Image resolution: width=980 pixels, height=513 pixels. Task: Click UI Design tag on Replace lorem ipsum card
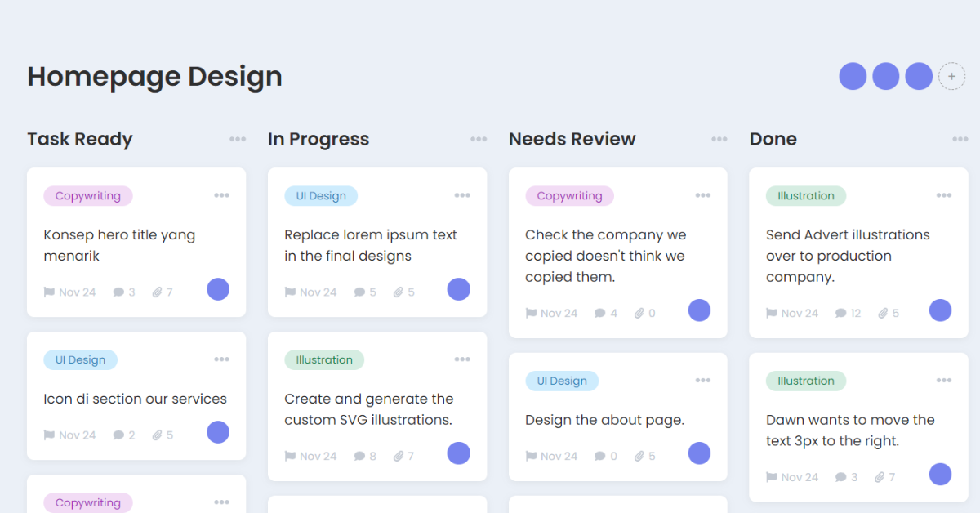[321, 196]
